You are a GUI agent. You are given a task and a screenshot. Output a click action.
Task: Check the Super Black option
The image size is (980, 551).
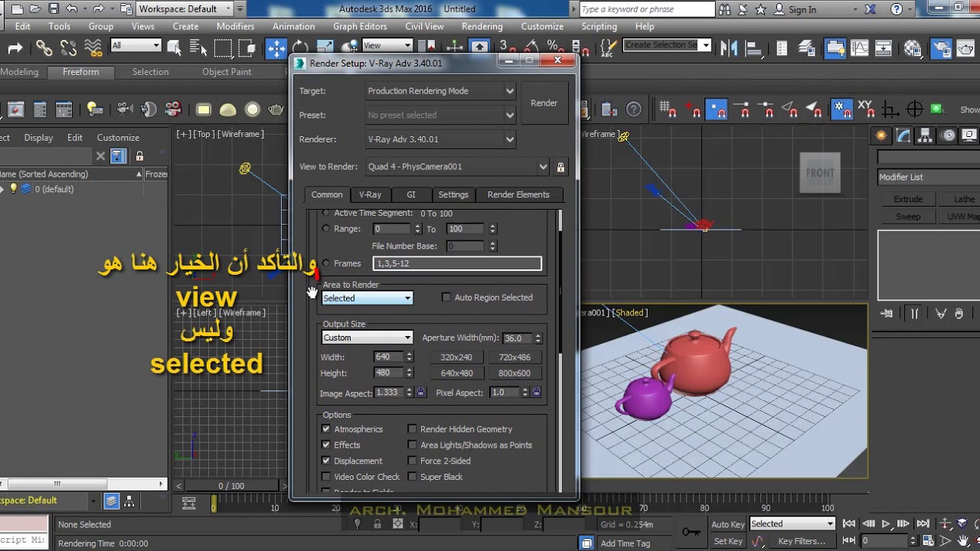pos(412,478)
